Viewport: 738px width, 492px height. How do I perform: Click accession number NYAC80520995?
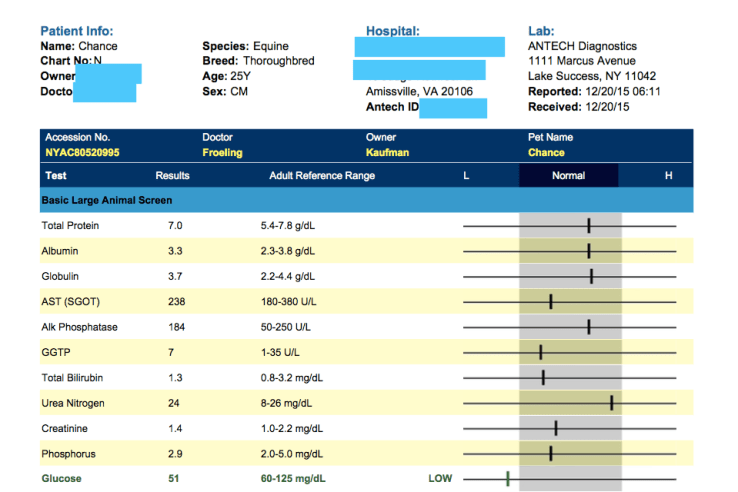pyautogui.click(x=82, y=153)
